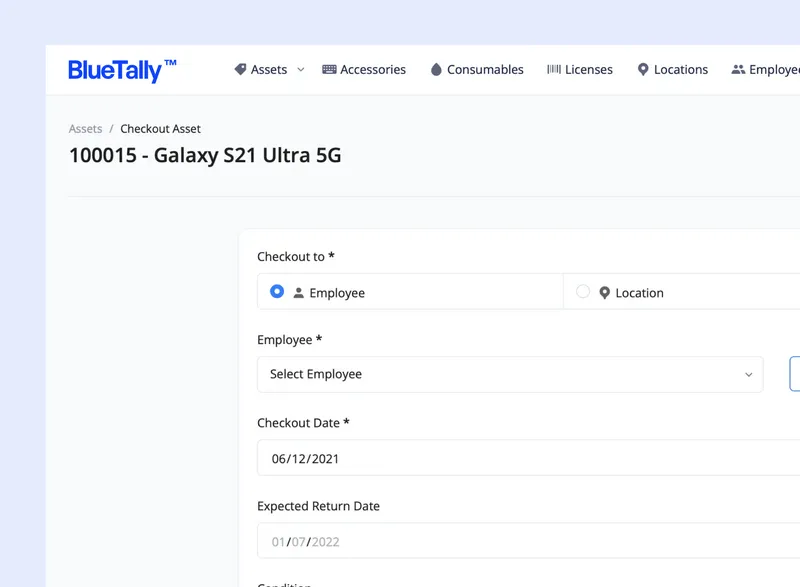Click the Employees people icon in navbar
Screen dimensions: 800x587
point(738,69)
